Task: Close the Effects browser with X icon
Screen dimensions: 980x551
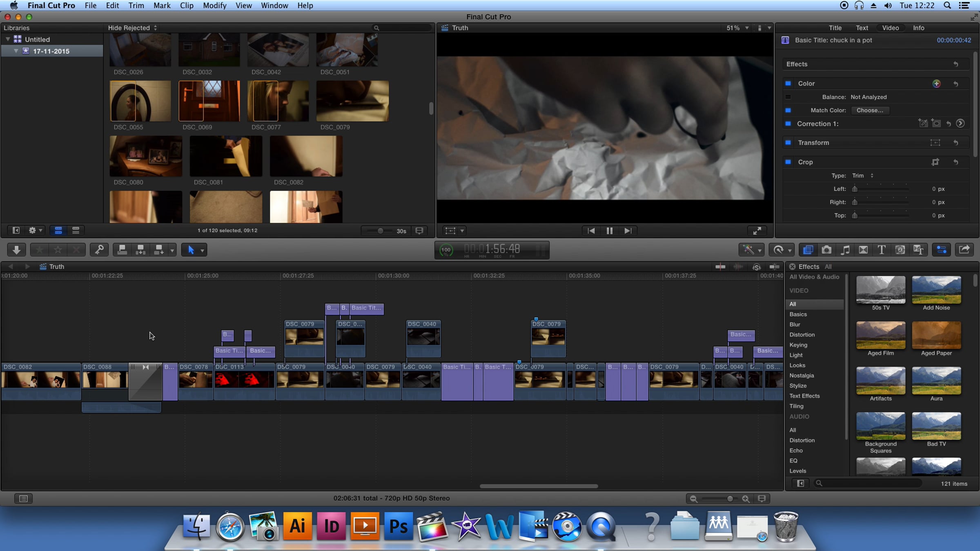Action: tap(792, 267)
